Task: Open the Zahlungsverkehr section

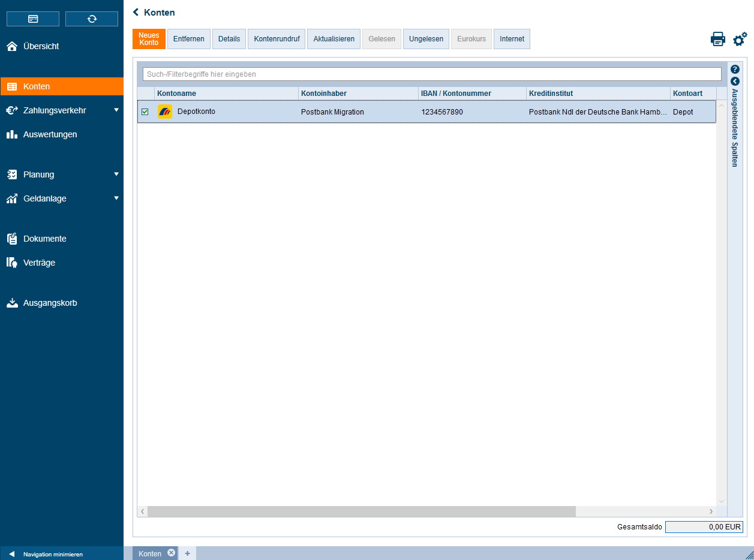Action: 55,110
